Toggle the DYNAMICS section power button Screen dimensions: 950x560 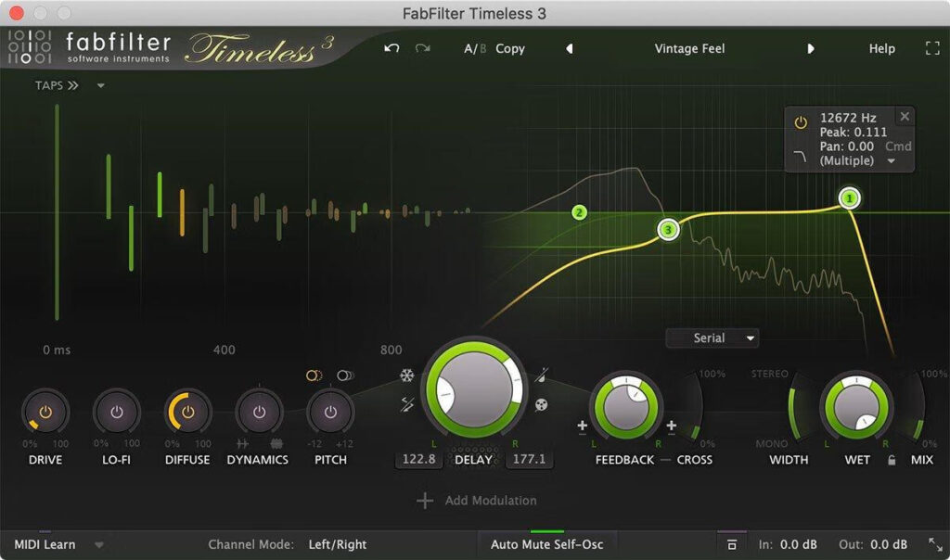click(259, 414)
